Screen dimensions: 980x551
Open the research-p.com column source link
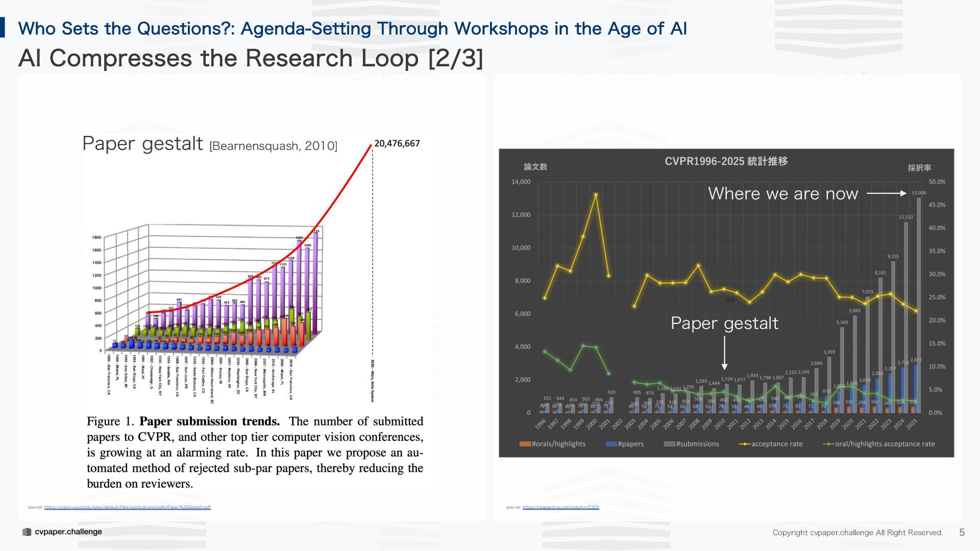click(560, 507)
